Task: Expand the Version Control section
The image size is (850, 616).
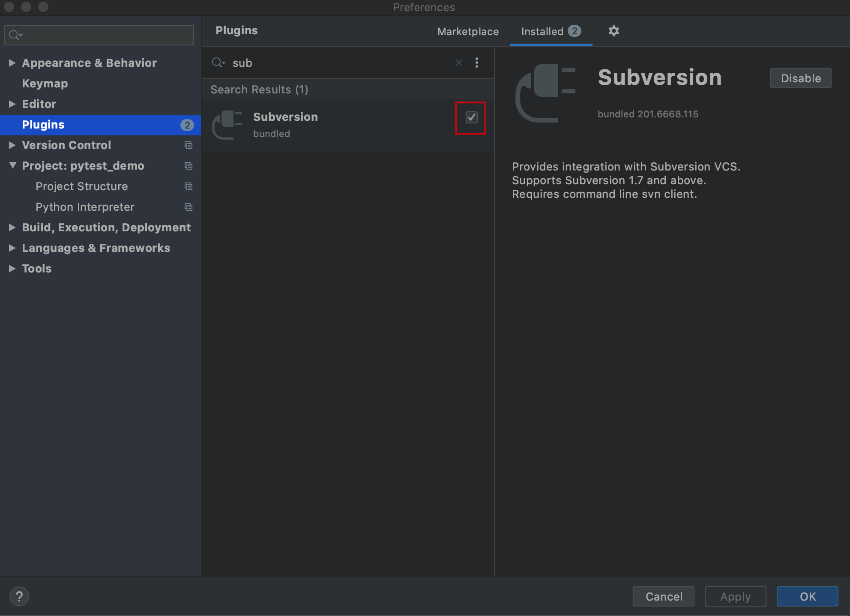Action: tap(12, 145)
